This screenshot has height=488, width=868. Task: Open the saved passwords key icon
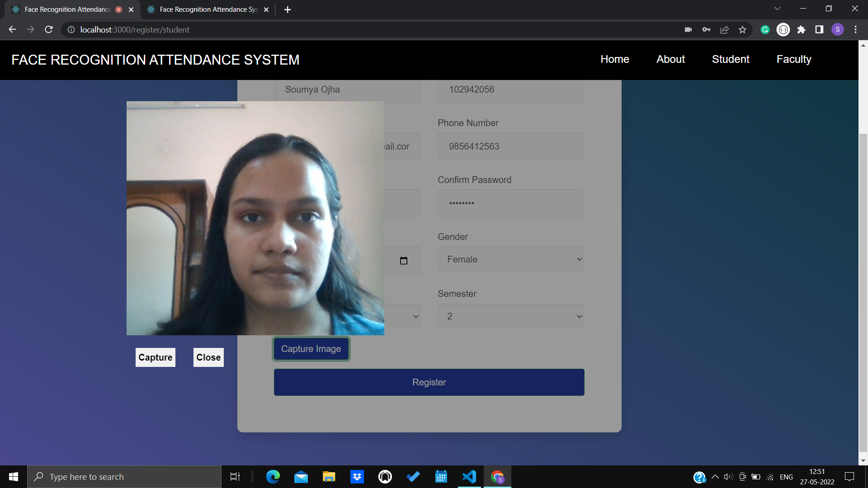coord(706,30)
